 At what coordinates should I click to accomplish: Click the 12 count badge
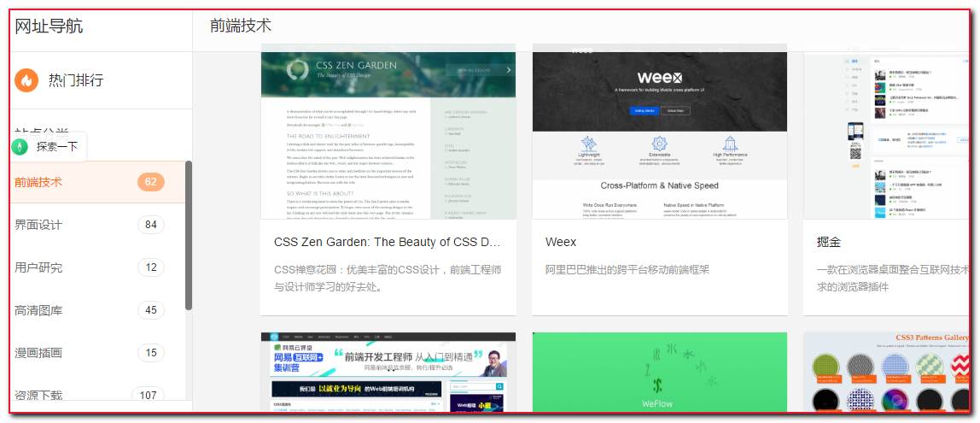tap(150, 267)
